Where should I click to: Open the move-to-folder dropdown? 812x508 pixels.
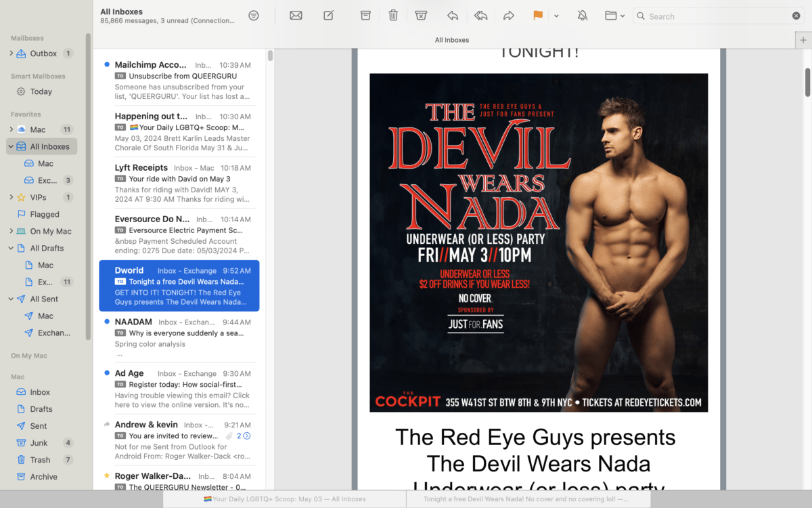(x=615, y=16)
